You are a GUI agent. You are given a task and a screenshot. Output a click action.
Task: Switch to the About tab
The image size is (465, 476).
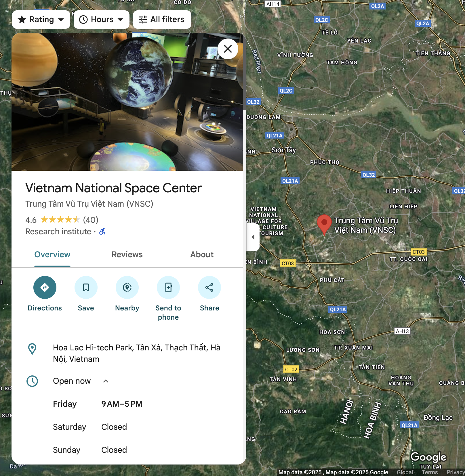coord(202,254)
